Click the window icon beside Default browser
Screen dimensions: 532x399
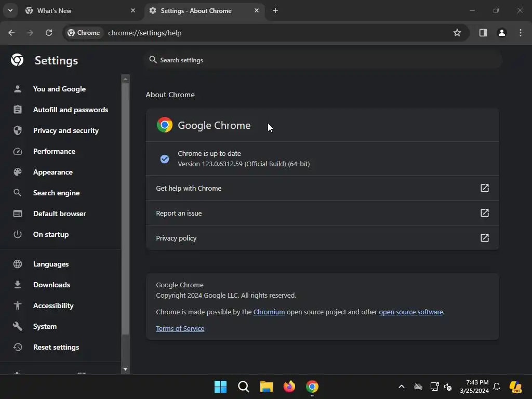pos(18,214)
